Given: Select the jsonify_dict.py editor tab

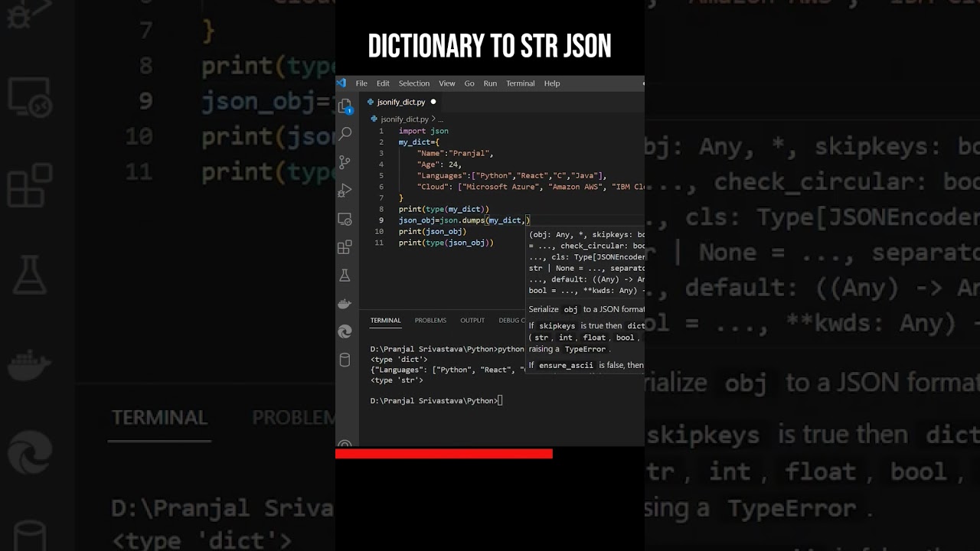Looking at the screenshot, I should click(x=401, y=102).
